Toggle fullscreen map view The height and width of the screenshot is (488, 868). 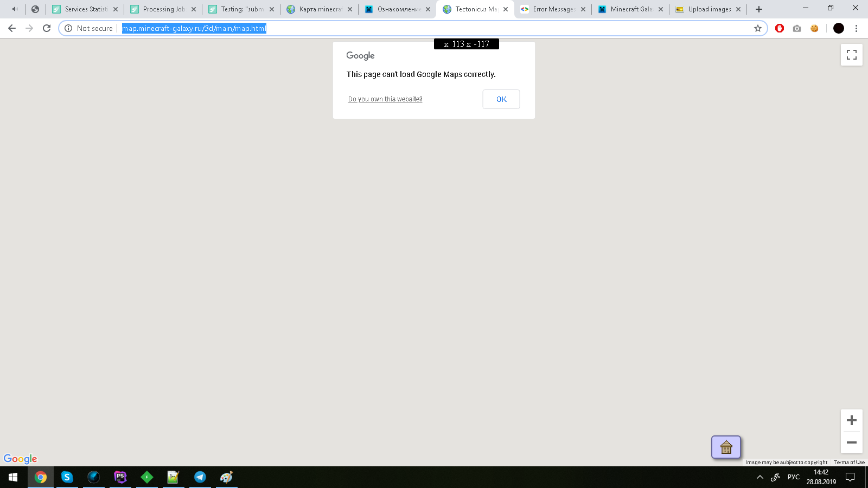[852, 55]
